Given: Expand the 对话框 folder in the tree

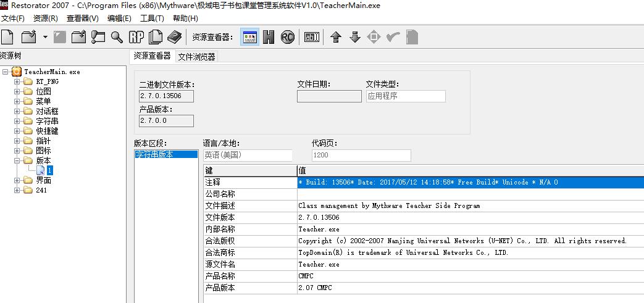Looking at the screenshot, I should pyautogui.click(x=17, y=111).
